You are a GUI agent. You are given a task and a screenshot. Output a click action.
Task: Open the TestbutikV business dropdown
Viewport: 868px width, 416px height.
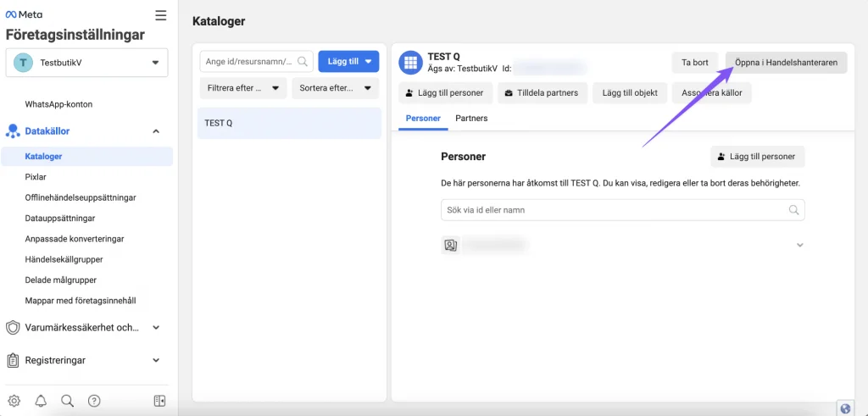(87, 63)
